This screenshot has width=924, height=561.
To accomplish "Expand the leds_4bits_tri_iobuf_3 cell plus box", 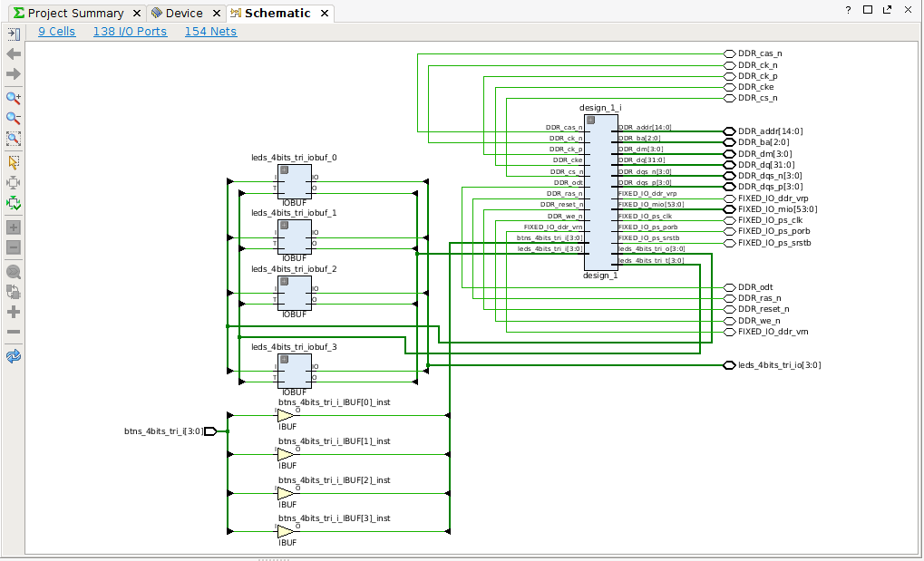I will 284,359.
